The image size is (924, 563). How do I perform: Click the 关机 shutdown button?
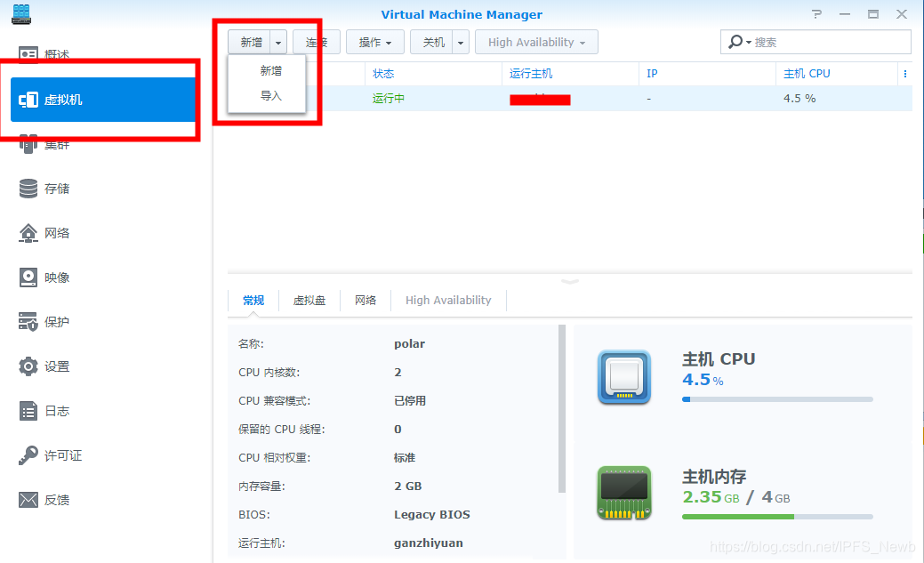pyautogui.click(x=433, y=43)
